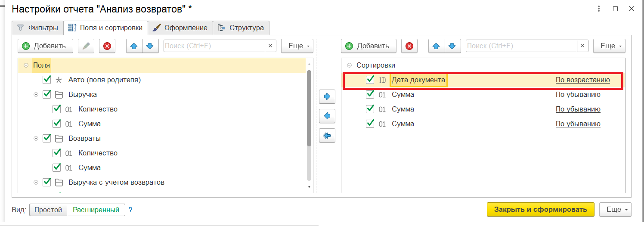644x226 pixels.
Task: Open the Структура tab
Action: click(x=241, y=28)
